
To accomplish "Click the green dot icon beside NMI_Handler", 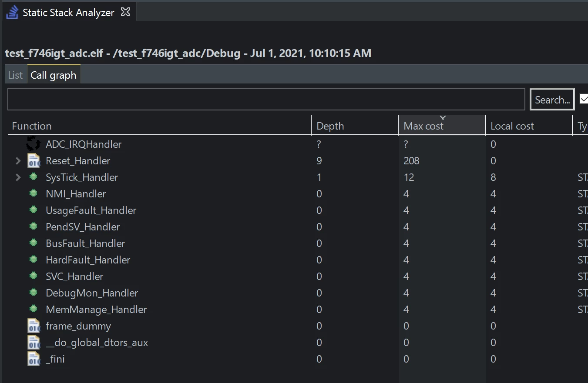I will click(x=33, y=193).
